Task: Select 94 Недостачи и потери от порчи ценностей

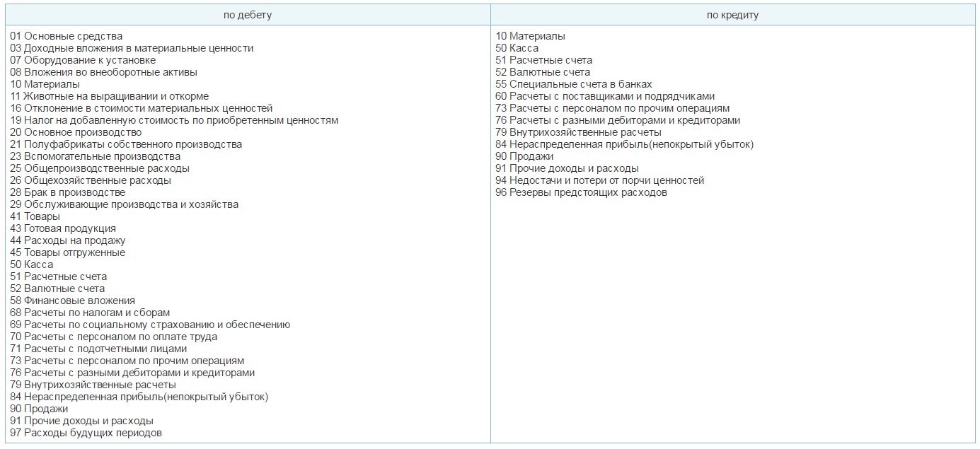Action: tap(600, 180)
